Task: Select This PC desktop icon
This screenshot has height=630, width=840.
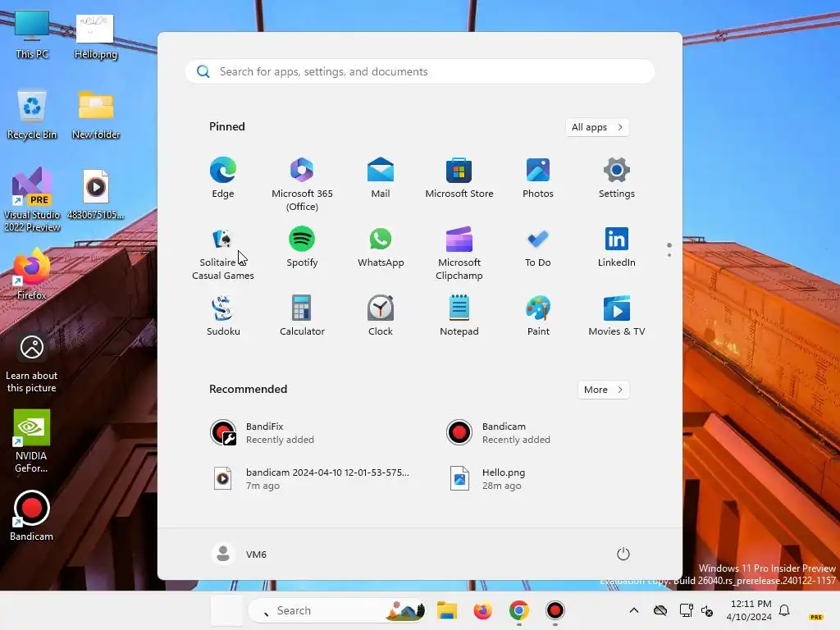Action: click(32, 34)
